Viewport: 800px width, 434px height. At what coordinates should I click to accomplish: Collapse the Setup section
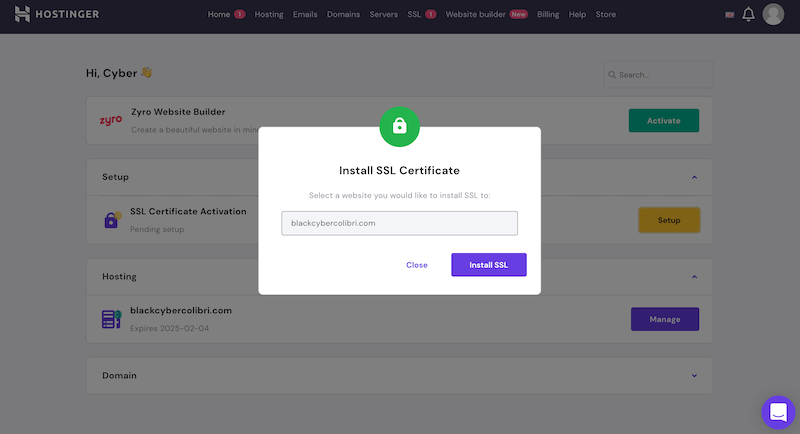pyautogui.click(x=694, y=177)
